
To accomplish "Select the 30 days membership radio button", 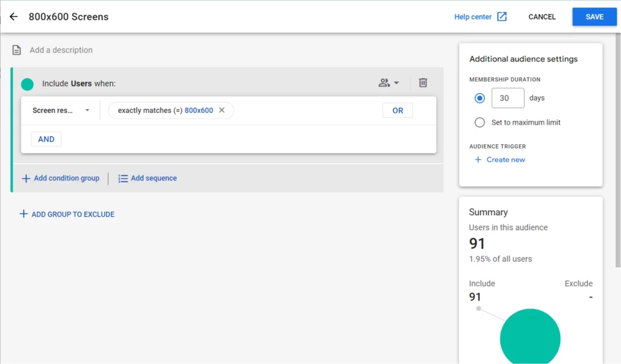I will pyautogui.click(x=480, y=98).
